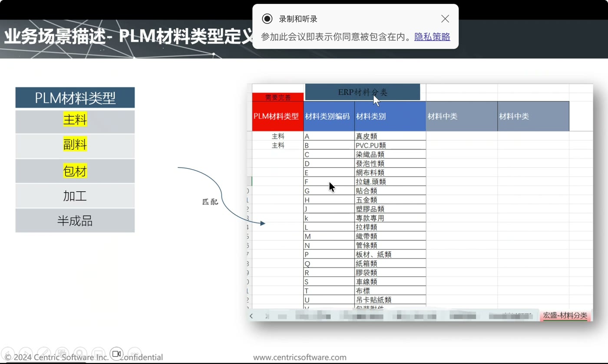Click the 發泡性類 cell
Screen dimensions: 608x364
(x=390, y=164)
